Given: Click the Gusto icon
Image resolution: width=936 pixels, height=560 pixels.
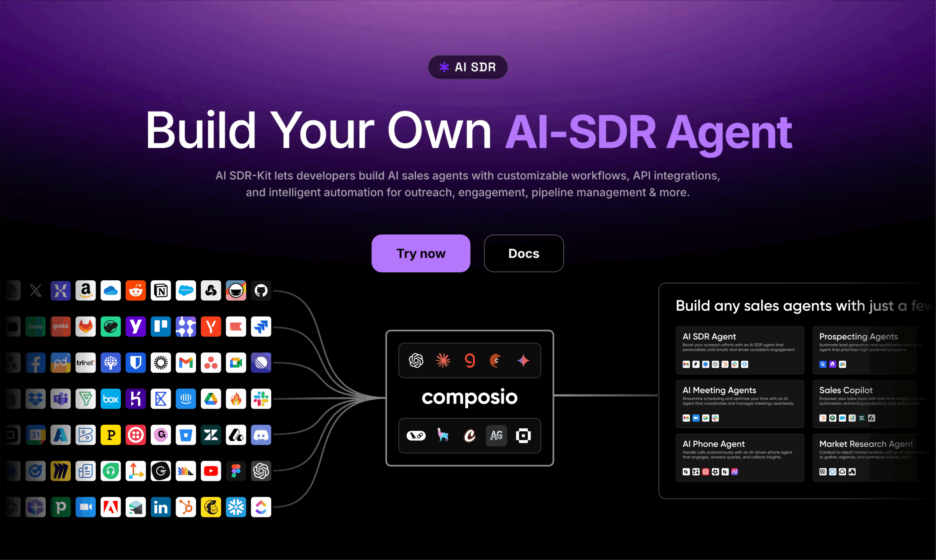Looking at the screenshot, I should point(61,326).
